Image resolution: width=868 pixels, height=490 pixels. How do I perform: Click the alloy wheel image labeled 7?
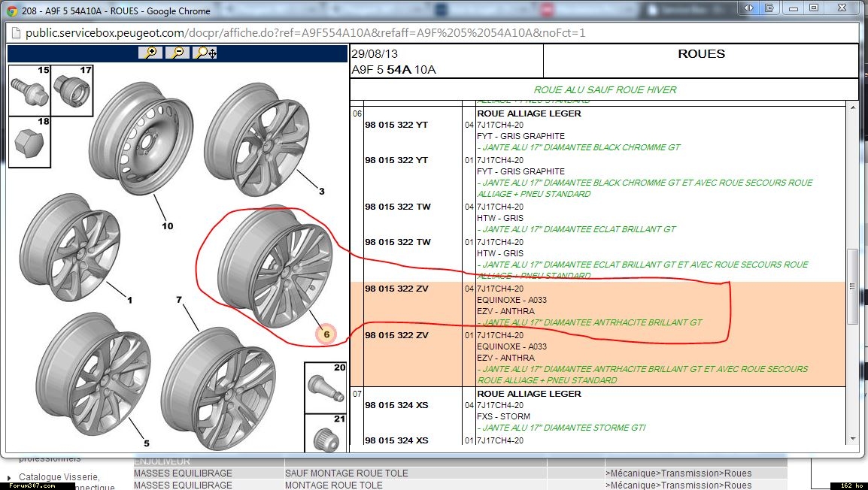218,389
